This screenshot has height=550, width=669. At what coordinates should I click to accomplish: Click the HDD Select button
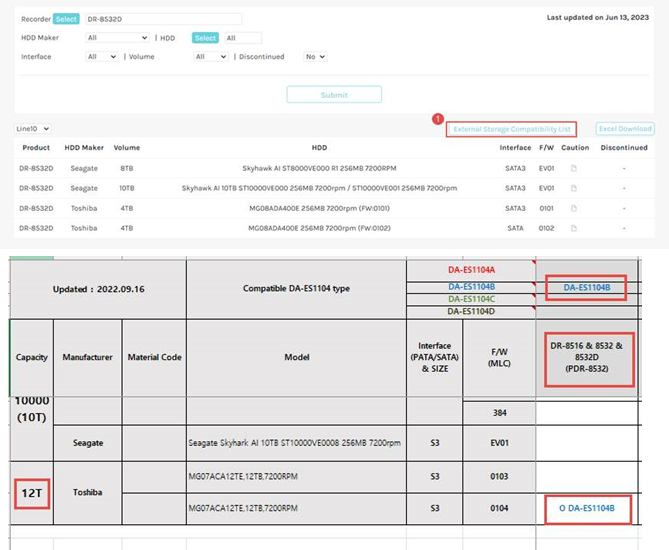point(205,38)
